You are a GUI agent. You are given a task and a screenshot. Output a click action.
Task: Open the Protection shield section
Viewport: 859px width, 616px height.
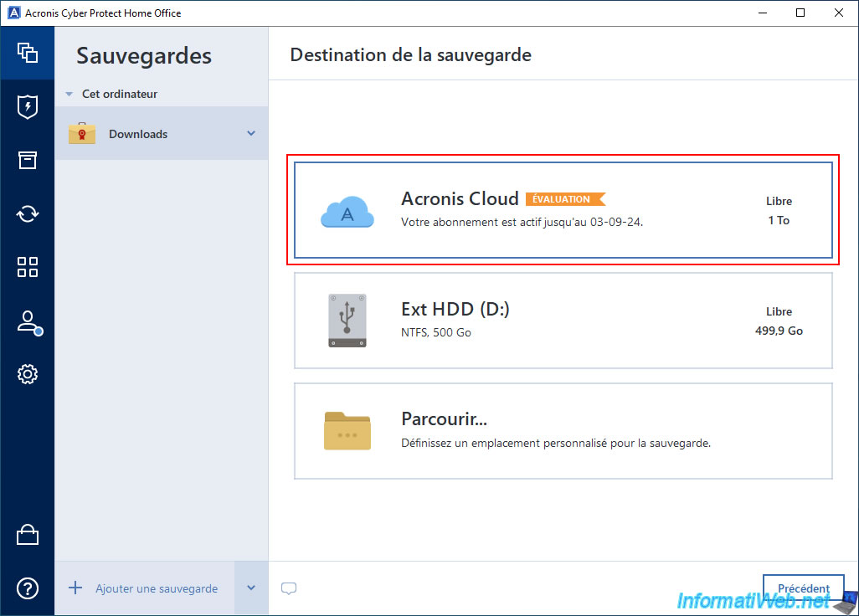pos(28,107)
